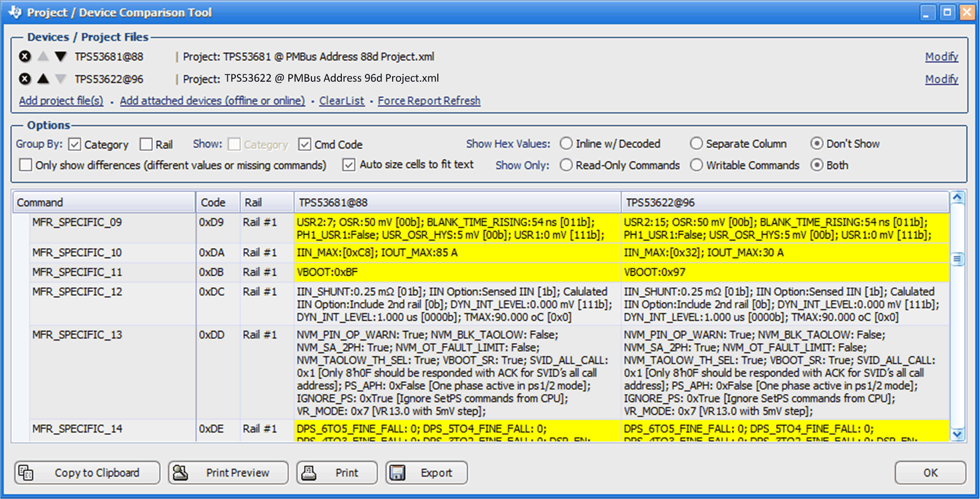The image size is (980, 499).
Task: Click TPS53622 PMBus Address 96d project filename
Action: pos(332,78)
